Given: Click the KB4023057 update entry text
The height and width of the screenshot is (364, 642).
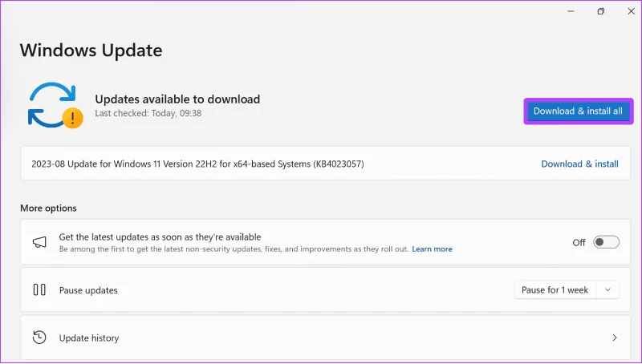Looking at the screenshot, I should click(x=197, y=164).
